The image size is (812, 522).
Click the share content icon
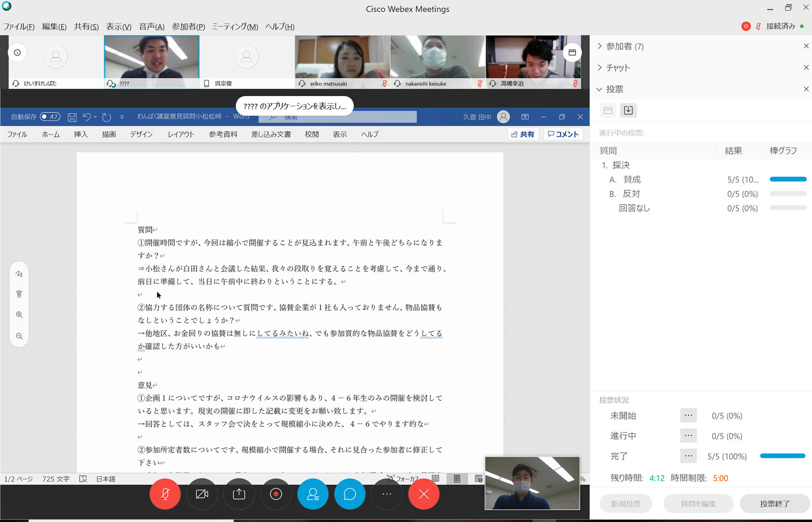point(239,494)
